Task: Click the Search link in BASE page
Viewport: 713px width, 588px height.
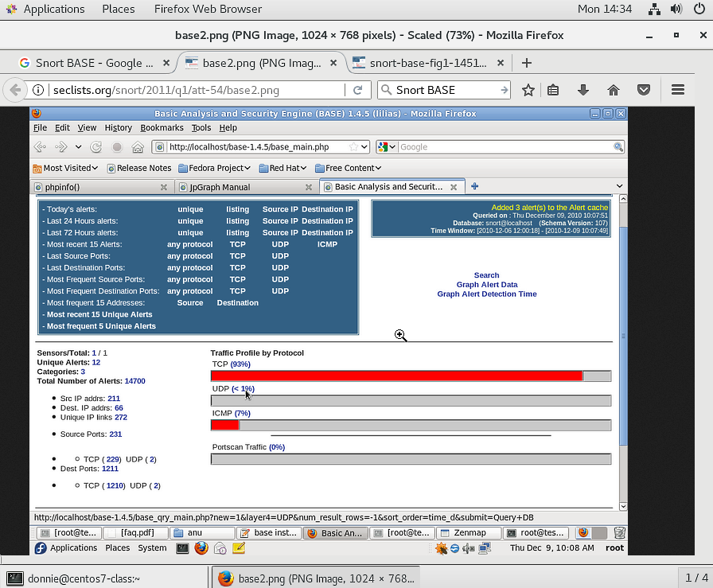Action: pyautogui.click(x=486, y=275)
